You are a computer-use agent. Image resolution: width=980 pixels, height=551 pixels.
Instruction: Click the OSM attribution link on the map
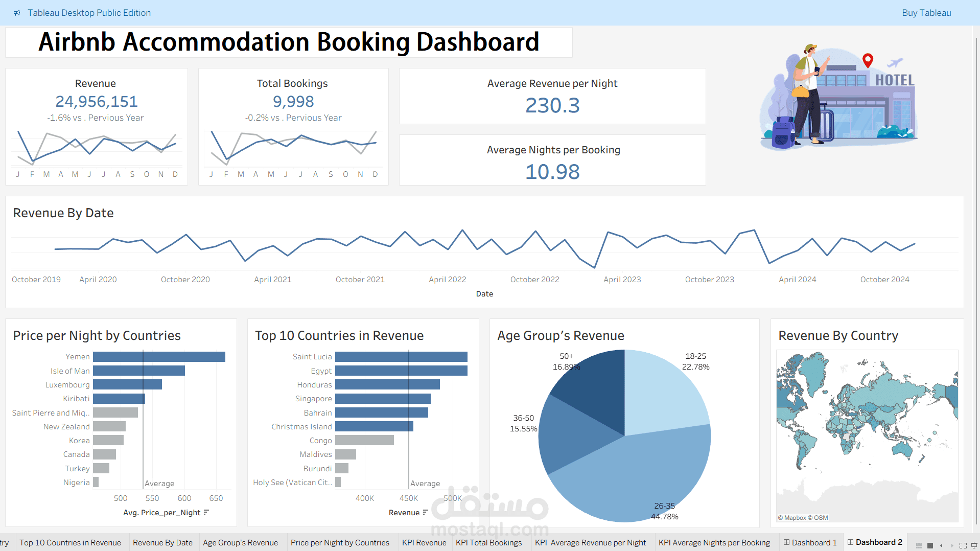pyautogui.click(x=818, y=518)
